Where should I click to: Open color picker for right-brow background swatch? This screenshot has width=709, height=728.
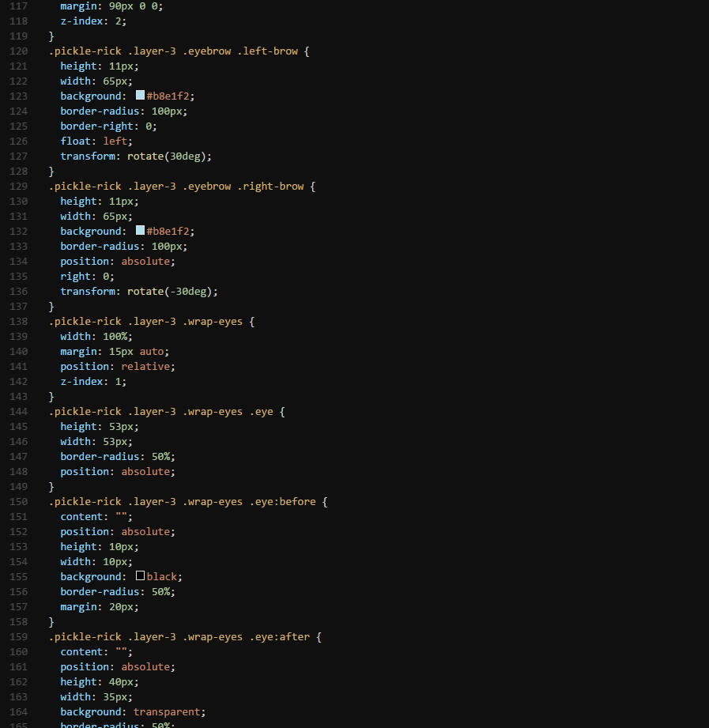[140, 231]
